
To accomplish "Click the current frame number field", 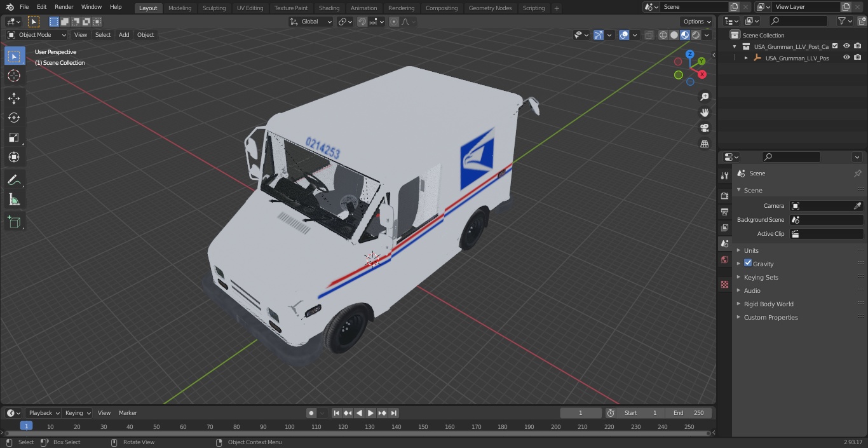I will point(581,413).
